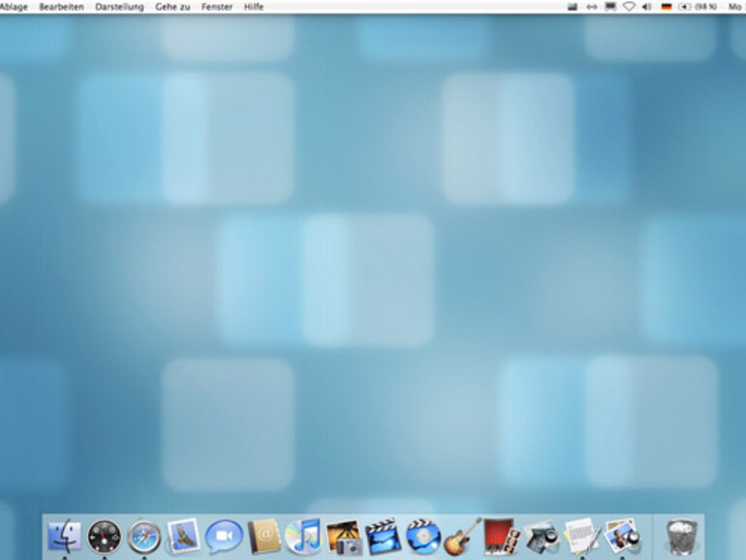Click the Mo clock in menu bar
Screen dimensions: 746x560
(x=735, y=7)
